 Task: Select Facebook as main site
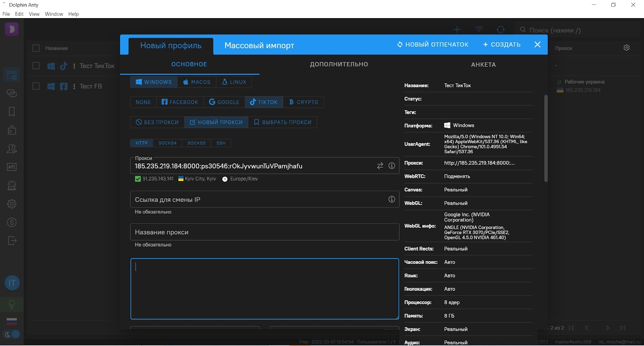[180, 102]
